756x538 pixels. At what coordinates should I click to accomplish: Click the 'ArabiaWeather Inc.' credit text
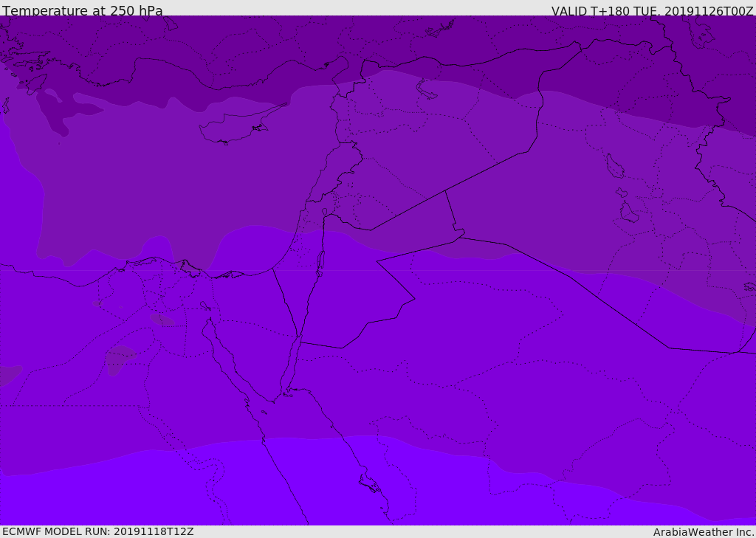[704, 532]
